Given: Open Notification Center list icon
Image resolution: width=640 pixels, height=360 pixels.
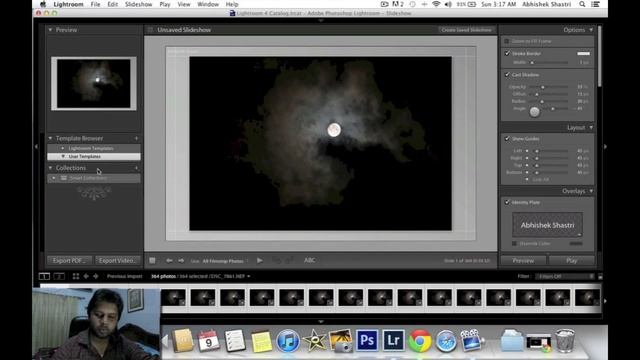Looking at the screenshot, I should [x=596, y=4].
